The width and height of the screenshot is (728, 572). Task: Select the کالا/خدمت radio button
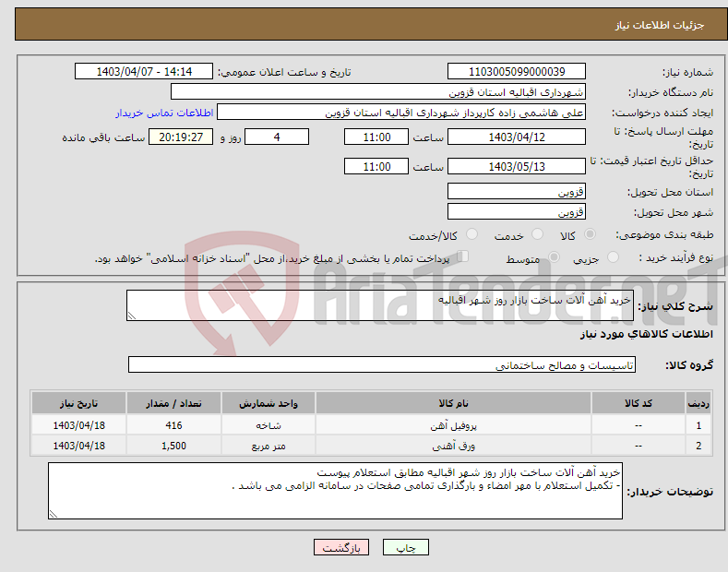[471, 234]
